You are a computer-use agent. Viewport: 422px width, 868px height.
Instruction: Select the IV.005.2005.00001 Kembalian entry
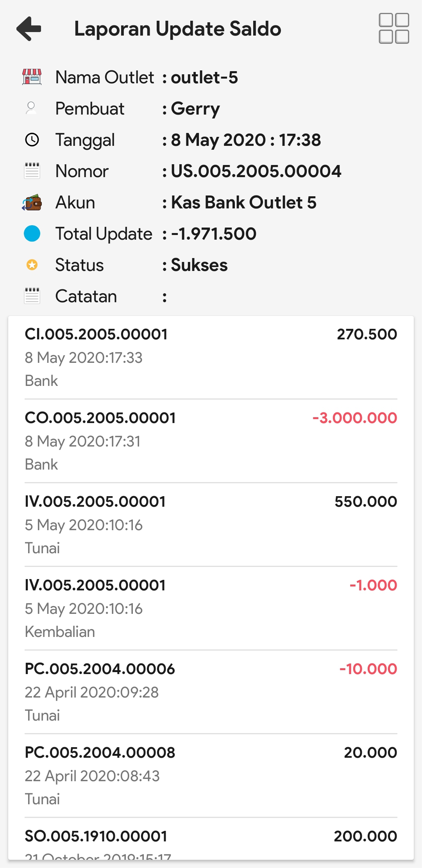(x=211, y=608)
